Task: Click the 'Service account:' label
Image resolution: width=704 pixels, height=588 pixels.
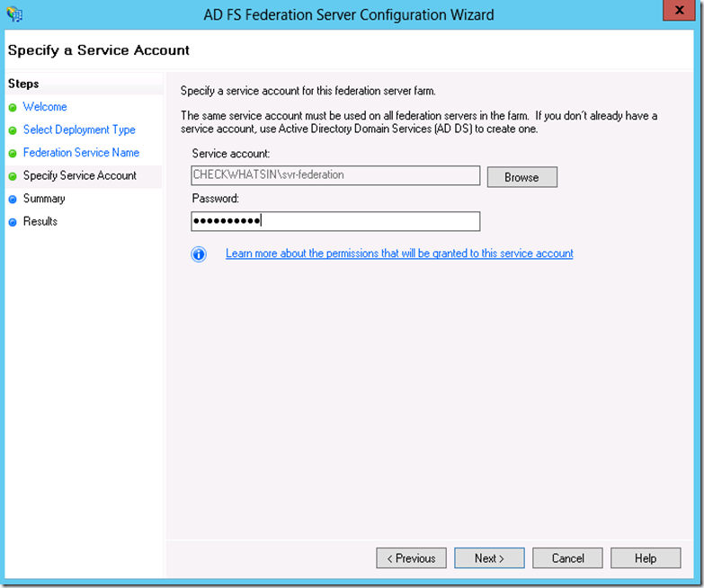Action: 231,154
